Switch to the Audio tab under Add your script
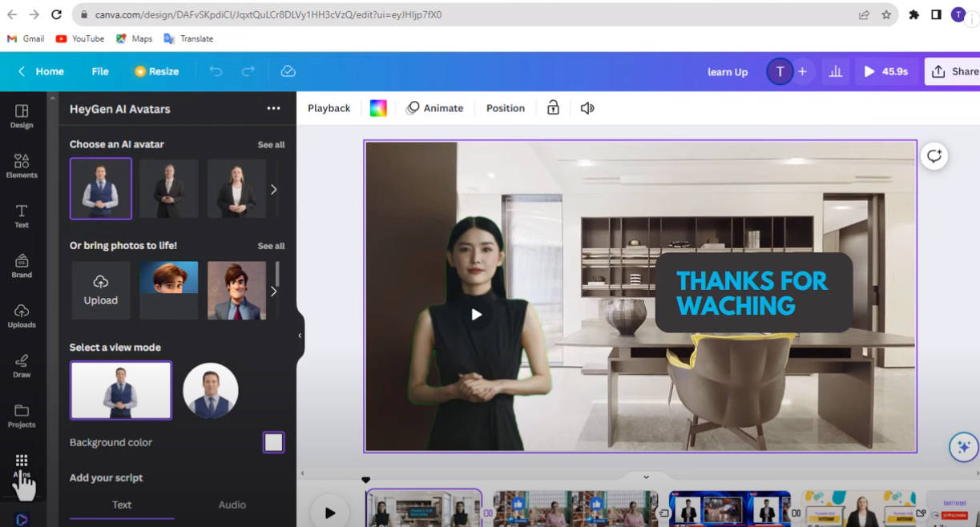Screen dimensions: 980x527 (232, 505)
